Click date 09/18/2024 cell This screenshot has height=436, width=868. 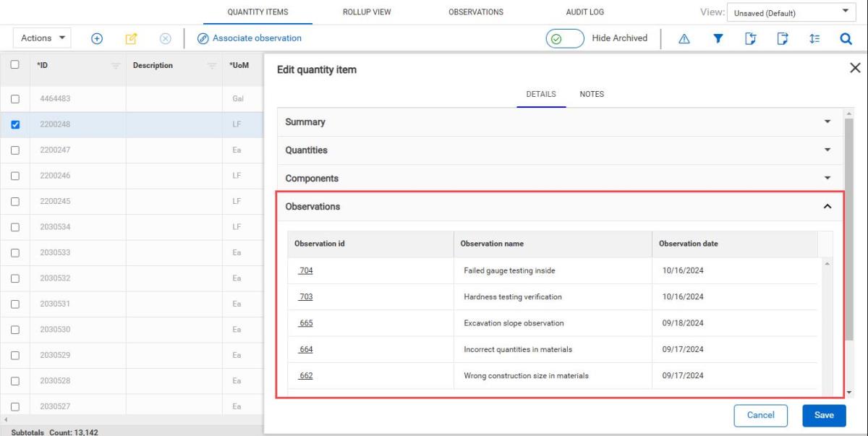point(735,323)
